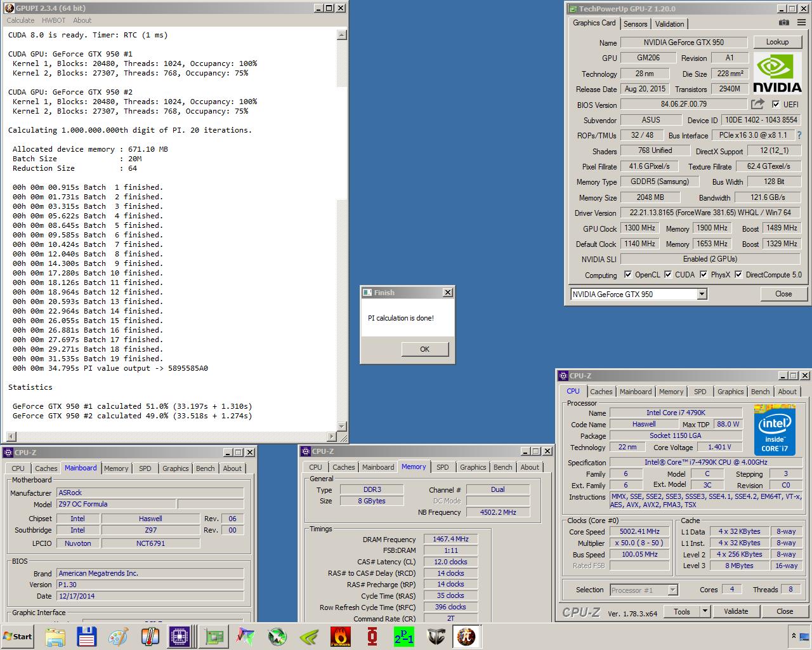Click GPUPI vertical scrollbar up arrow
This screenshot has height=650, width=812.
click(x=343, y=34)
